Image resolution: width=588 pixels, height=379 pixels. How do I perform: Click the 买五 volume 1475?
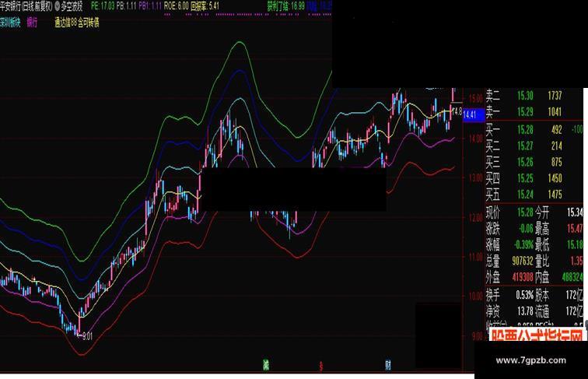(555, 194)
